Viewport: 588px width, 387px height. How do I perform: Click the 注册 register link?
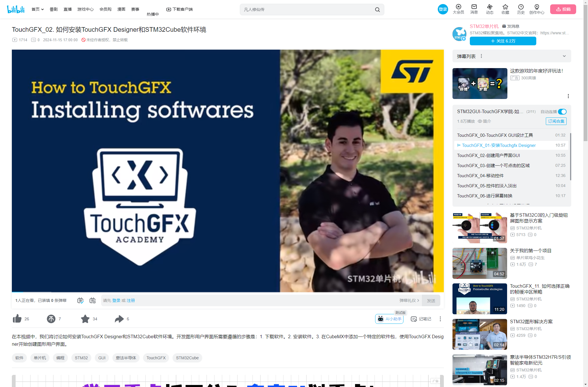tap(131, 300)
